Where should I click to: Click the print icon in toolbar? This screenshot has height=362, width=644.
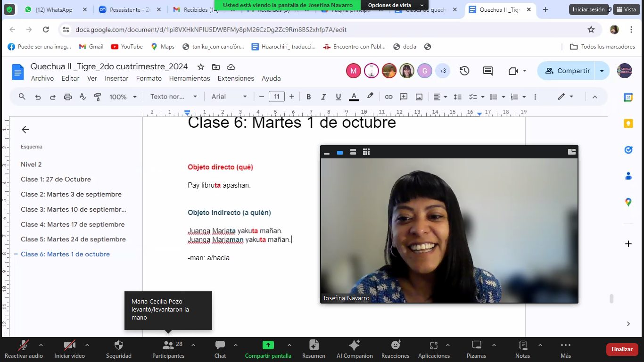click(68, 97)
